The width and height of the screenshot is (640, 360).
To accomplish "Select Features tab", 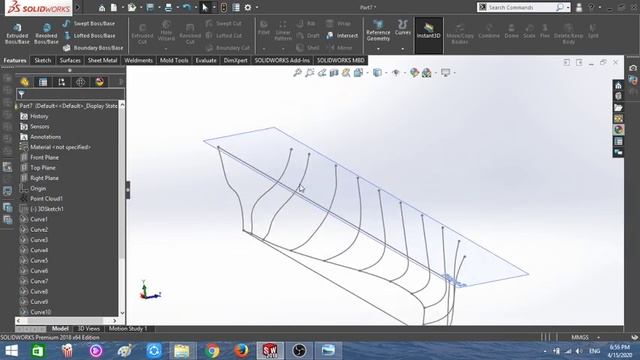I will 15,60.
